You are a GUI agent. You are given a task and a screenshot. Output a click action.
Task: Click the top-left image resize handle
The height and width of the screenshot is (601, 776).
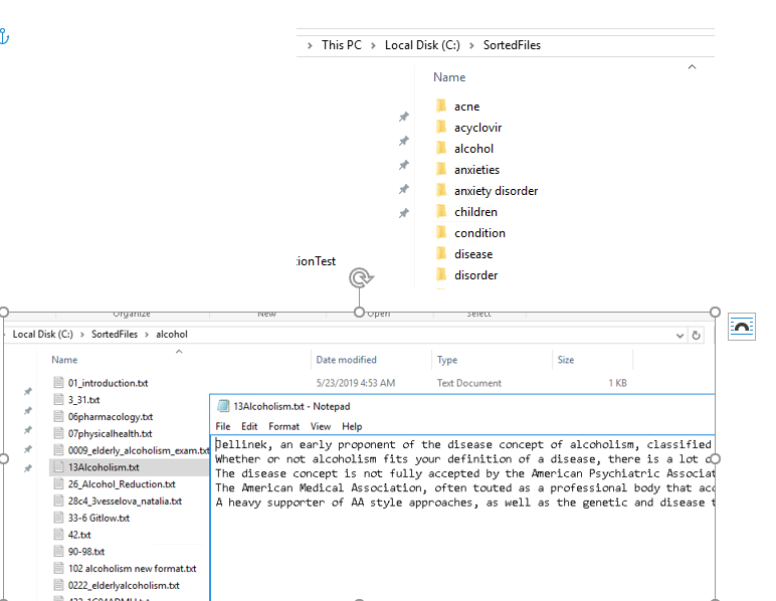3,312
